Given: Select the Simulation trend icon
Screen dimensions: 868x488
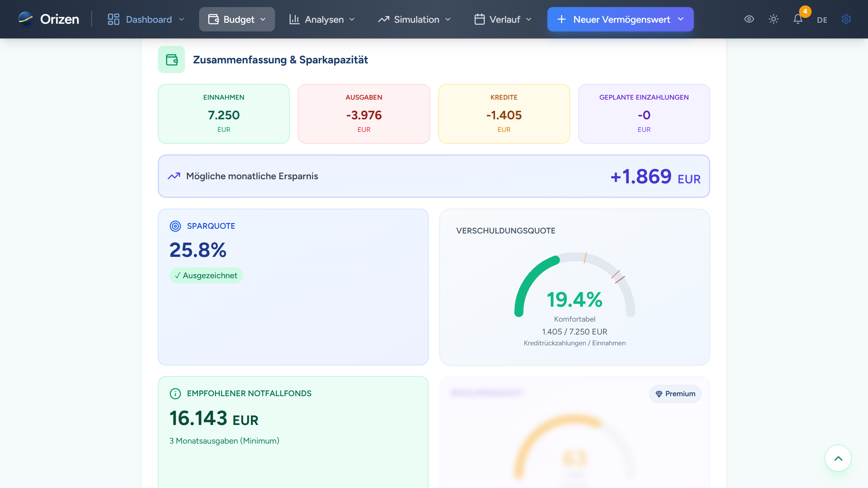Looking at the screenshot, I should (x=383, y=19).
